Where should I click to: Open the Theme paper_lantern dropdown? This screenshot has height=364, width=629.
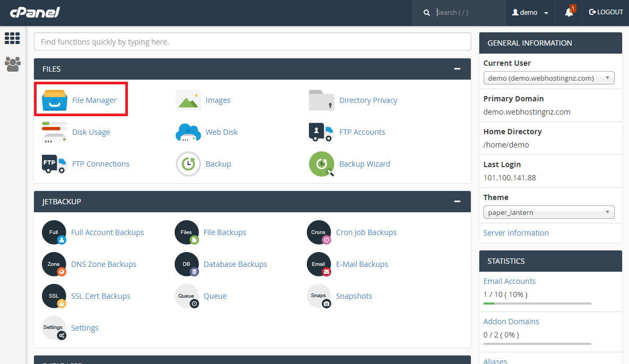click(x=548, y=212)
